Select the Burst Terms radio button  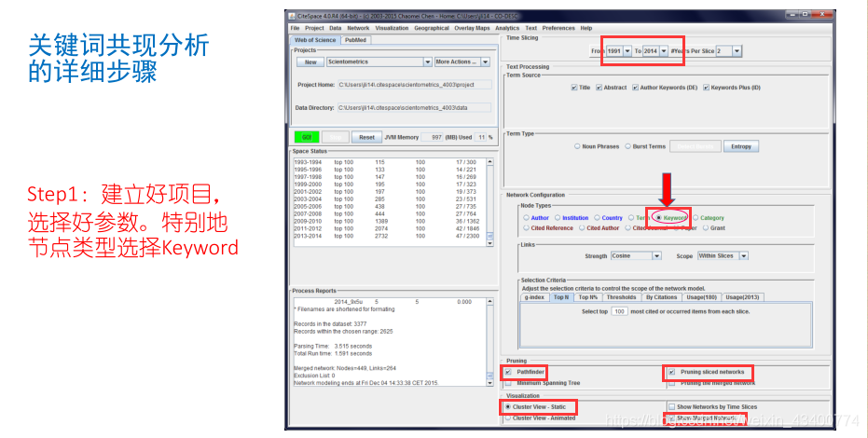627,146
